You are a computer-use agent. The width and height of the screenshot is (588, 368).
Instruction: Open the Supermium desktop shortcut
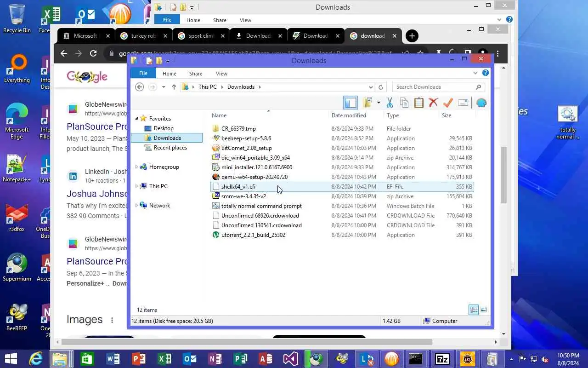coord(17,267)
